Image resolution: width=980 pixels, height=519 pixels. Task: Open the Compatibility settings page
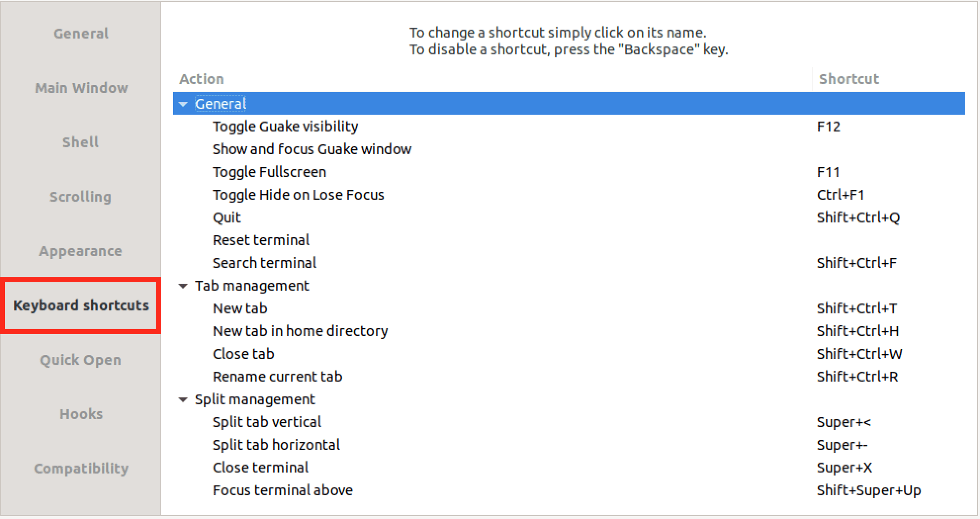(x=81, y=468)
